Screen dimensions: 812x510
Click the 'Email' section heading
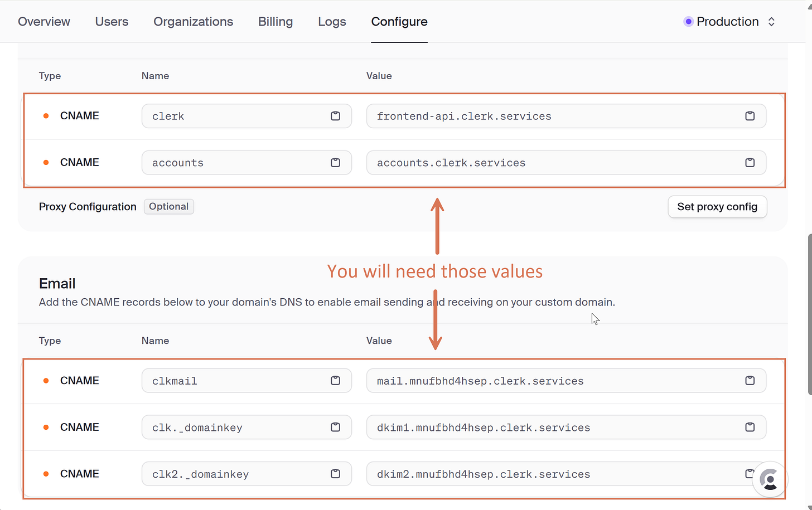57,284
